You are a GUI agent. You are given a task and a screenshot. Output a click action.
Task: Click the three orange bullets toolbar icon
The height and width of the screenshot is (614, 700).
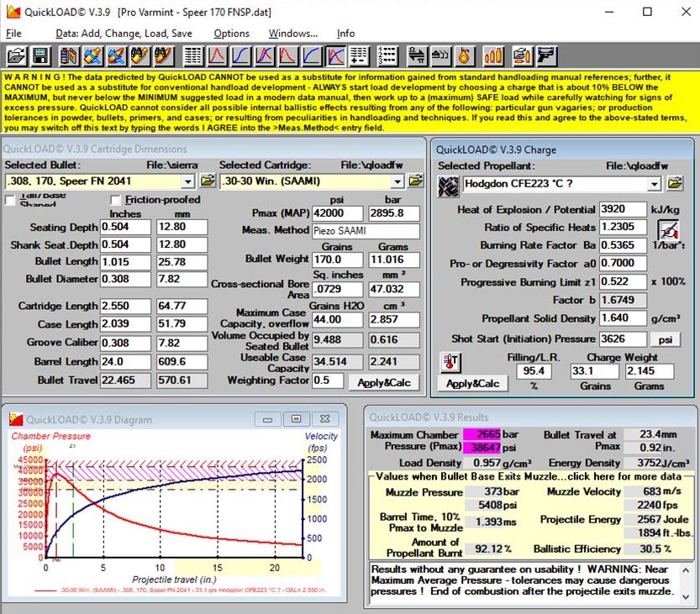point(493,56)
